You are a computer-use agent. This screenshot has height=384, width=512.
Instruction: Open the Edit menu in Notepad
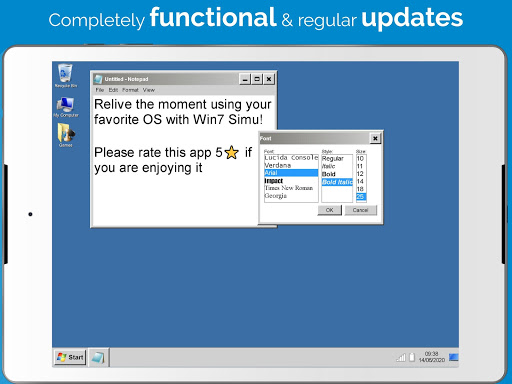(113, 90)
